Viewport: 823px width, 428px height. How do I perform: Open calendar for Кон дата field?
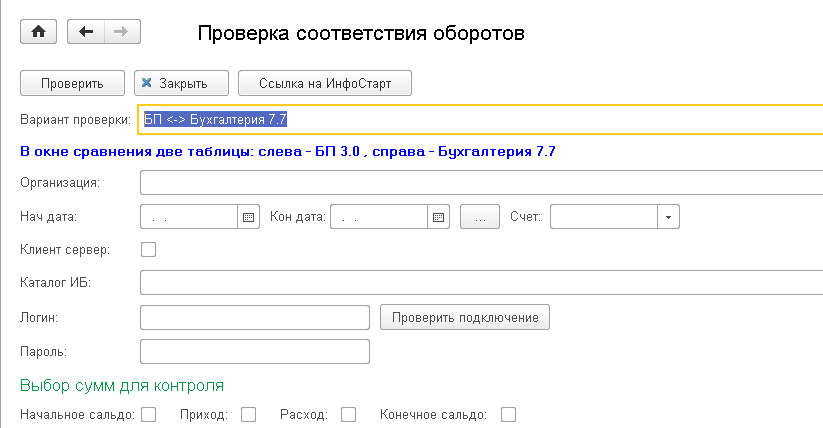pos(437,216)
